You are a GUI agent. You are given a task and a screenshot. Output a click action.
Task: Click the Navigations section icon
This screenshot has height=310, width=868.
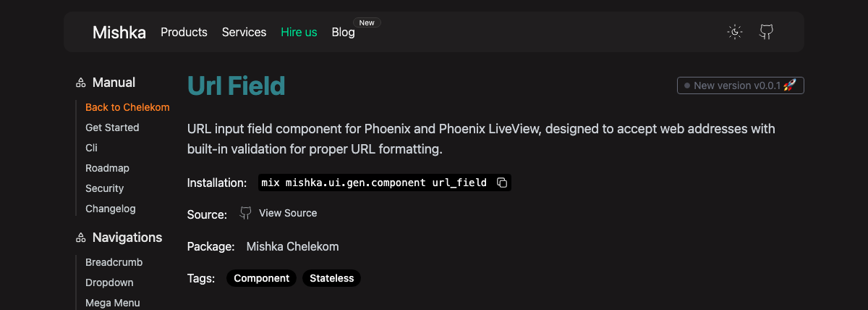[x=81, y=238]
